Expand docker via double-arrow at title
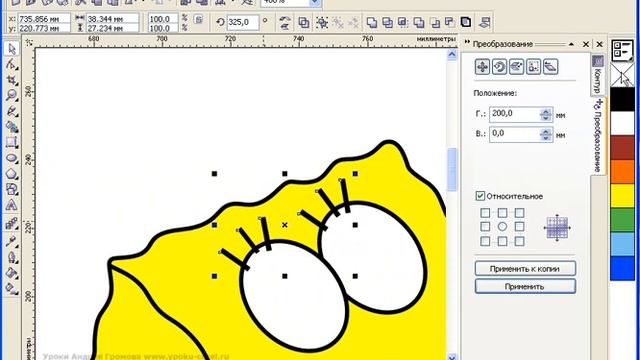 point(467,42)
